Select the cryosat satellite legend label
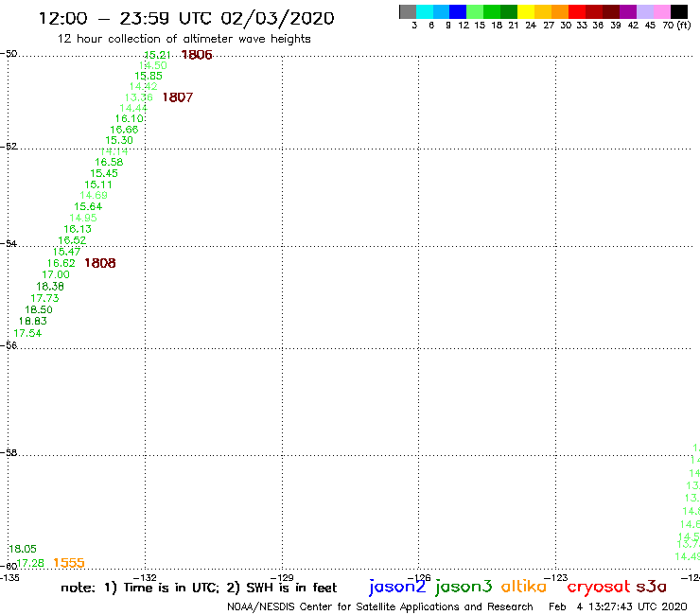 (599, 587)
